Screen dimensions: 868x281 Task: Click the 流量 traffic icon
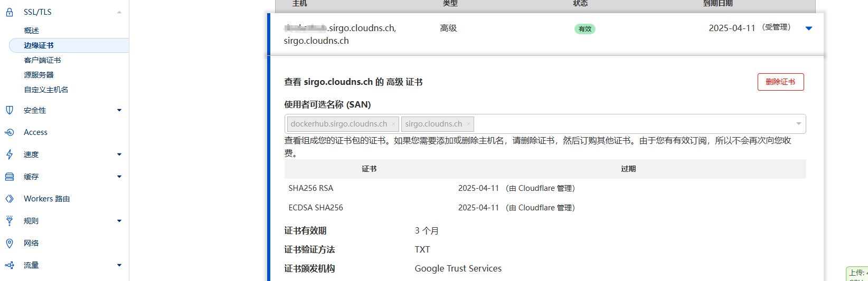coord(10,265)
